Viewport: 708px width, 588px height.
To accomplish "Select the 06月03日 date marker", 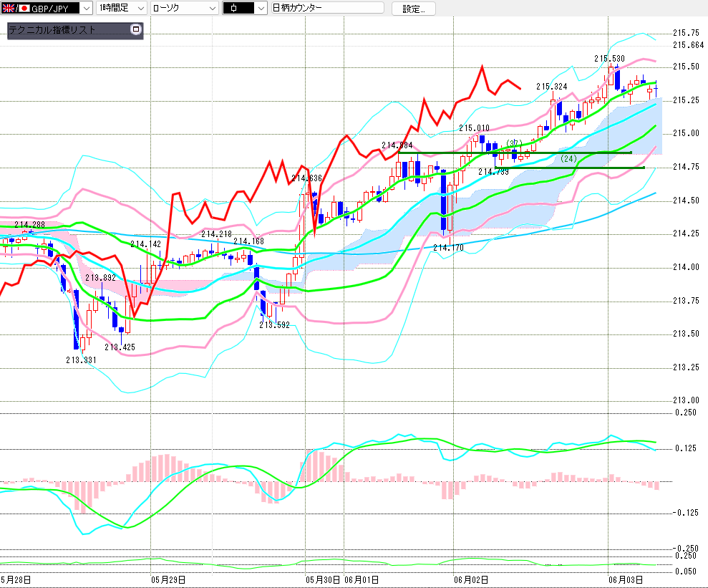I will 626,580.
